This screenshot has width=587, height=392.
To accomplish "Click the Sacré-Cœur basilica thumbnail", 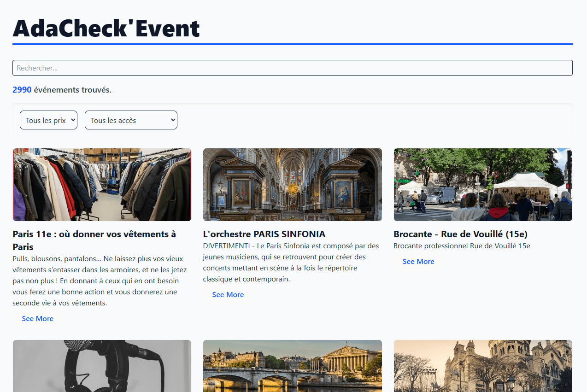I will pyautogui.click(x=483, y=366).
